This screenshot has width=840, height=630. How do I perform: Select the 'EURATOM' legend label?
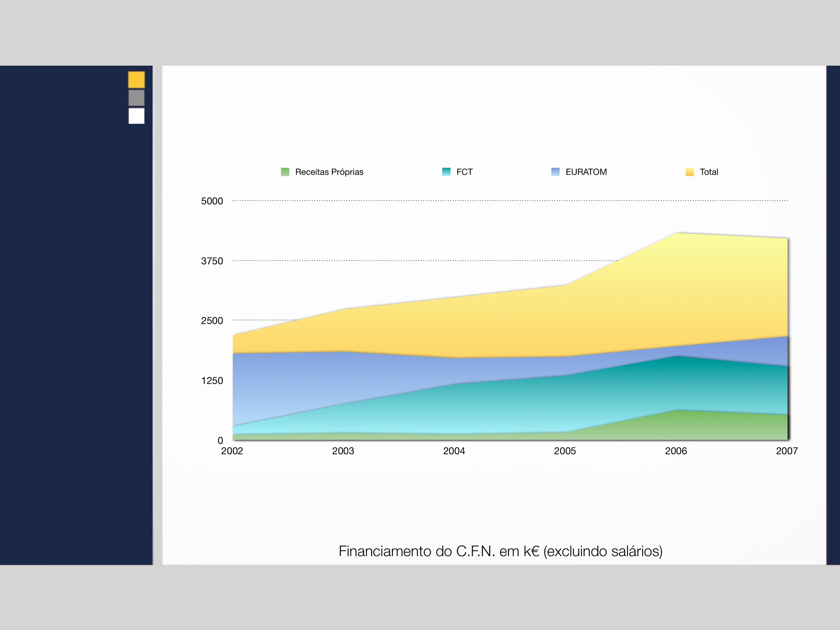click(586, 172)
